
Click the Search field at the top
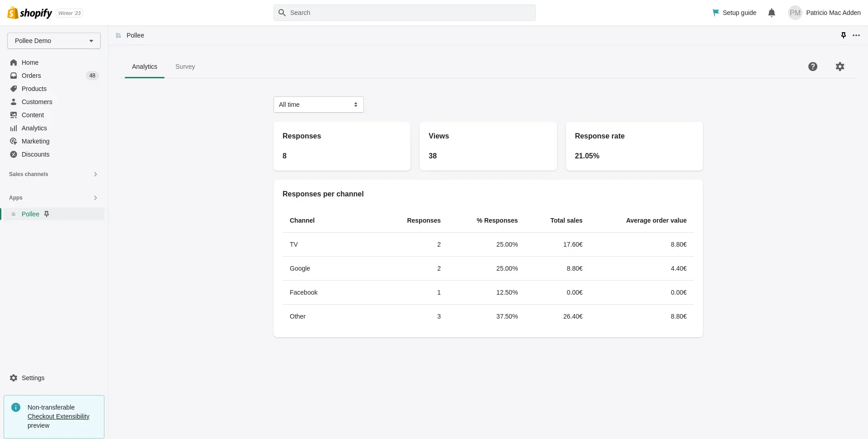pyautogui.click(x=405, y=13)
